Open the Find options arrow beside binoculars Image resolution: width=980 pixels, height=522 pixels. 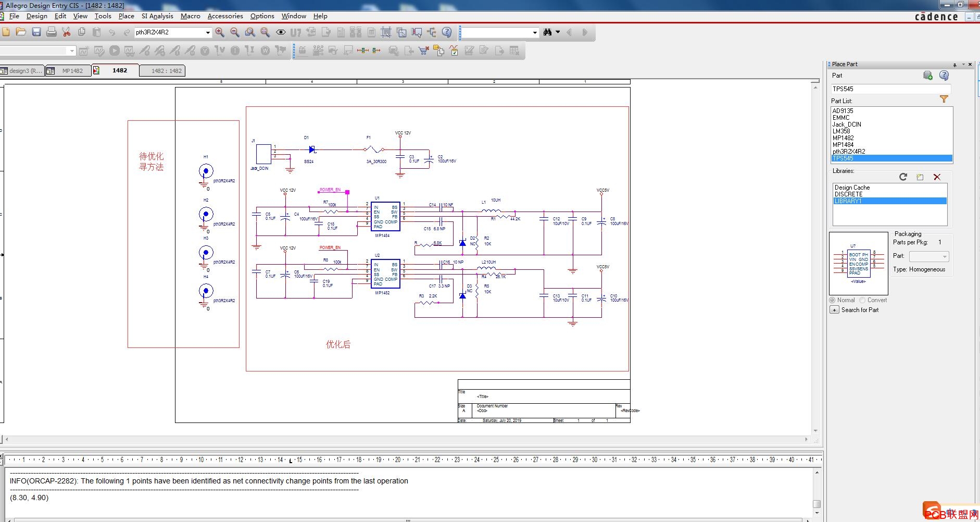(x=558, y=32)
